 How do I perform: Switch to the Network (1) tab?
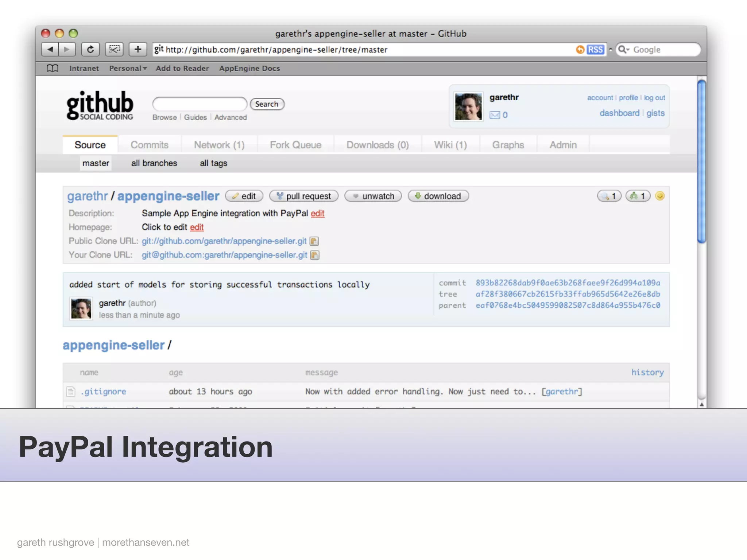pyautogui.click(x=219, y=145)
